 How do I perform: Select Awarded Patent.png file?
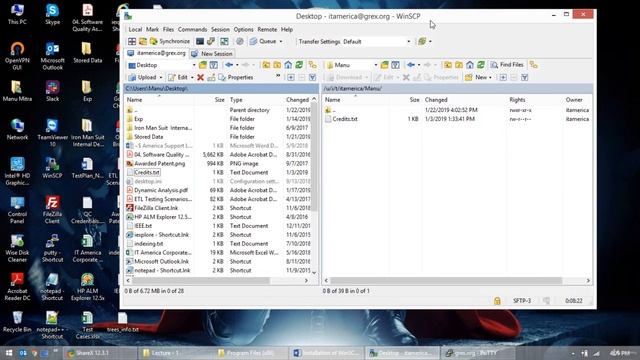point(160,163)
